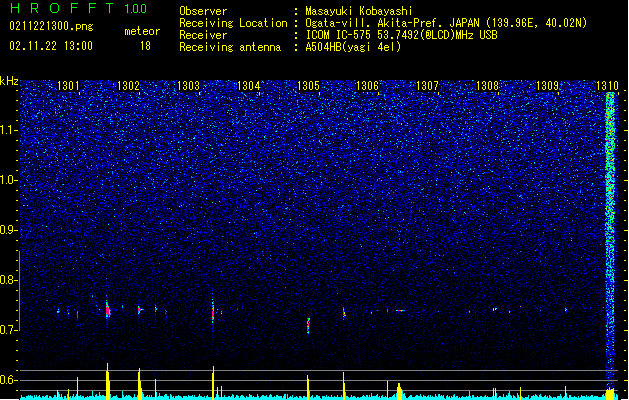This screenshot has width=629, height=400.
Task: Click the 1301 time marker
Action: (68, 85)
